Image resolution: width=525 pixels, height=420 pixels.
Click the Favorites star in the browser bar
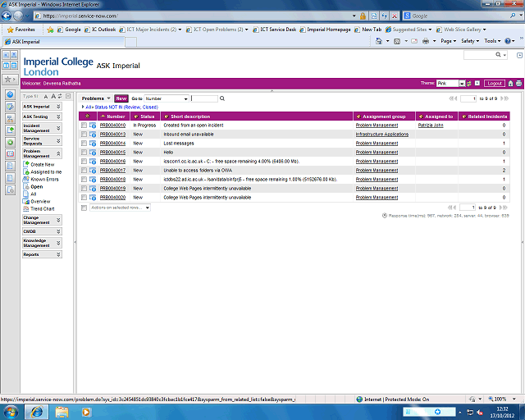(11, 29)
